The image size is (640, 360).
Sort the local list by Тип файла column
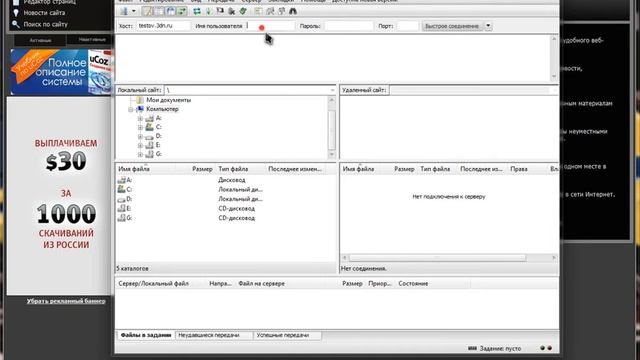click(240, 169)
